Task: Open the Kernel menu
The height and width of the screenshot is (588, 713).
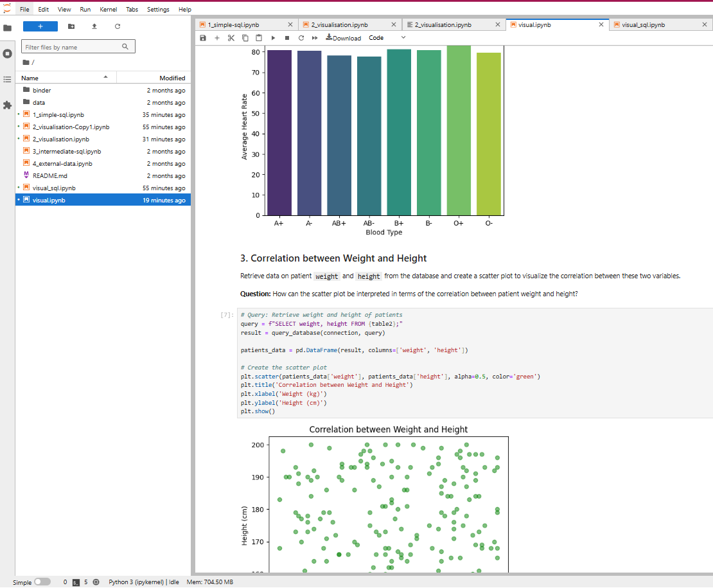Action: click(108, 9)
